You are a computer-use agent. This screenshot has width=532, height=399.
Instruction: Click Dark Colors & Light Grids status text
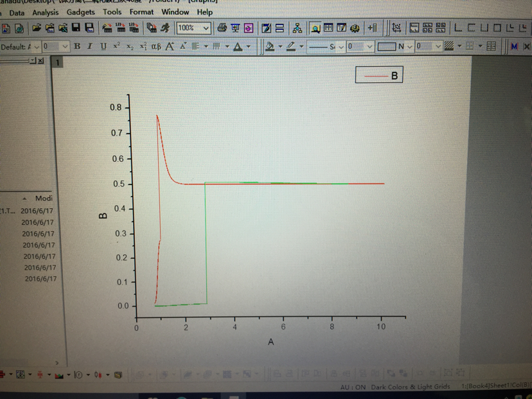coord(410,387)
